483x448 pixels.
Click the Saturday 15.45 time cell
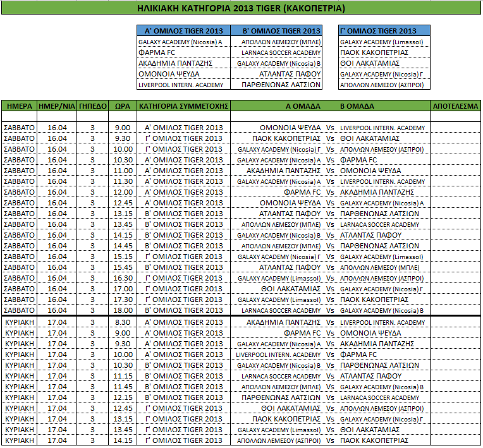click(123, 267)
